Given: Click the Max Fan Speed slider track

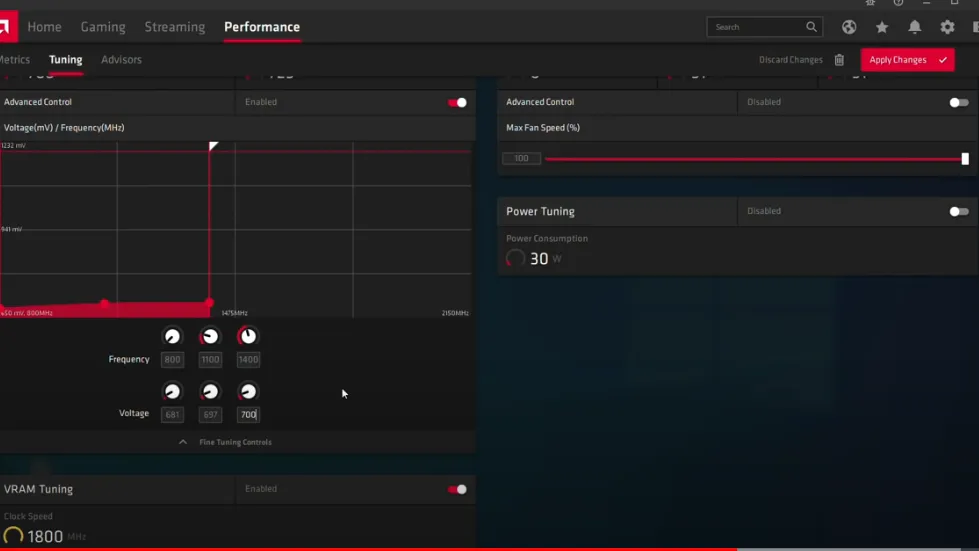Looking at the screenshot, I should [753, 158].
